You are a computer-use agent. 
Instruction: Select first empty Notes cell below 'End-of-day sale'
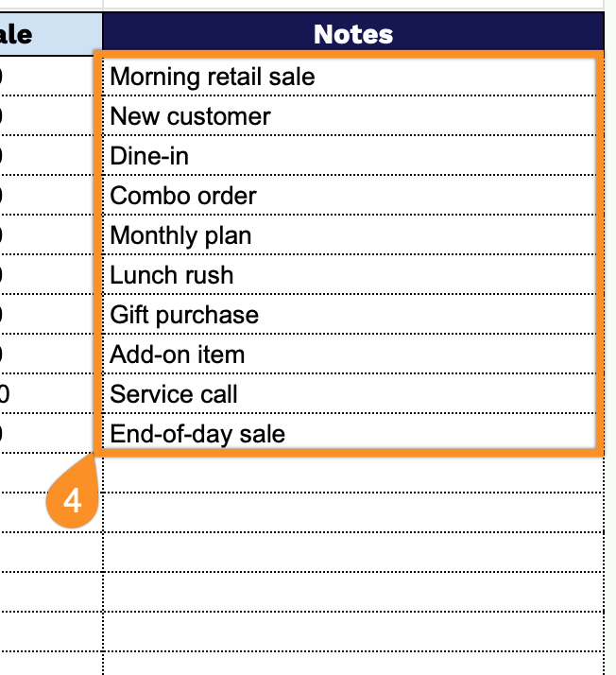click(351, 475)
